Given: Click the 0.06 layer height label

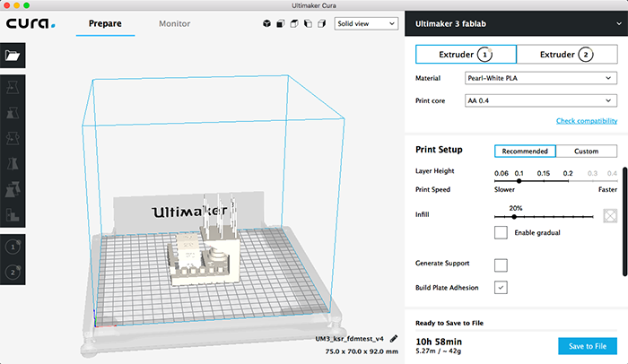Looking at the screenshot, I should pos(501,173).
